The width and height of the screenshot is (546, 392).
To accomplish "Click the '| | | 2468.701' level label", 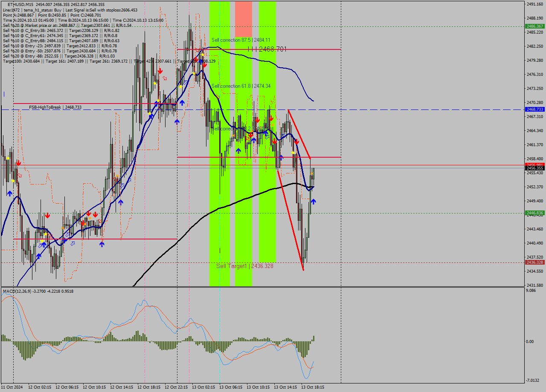I will (267, 49).
